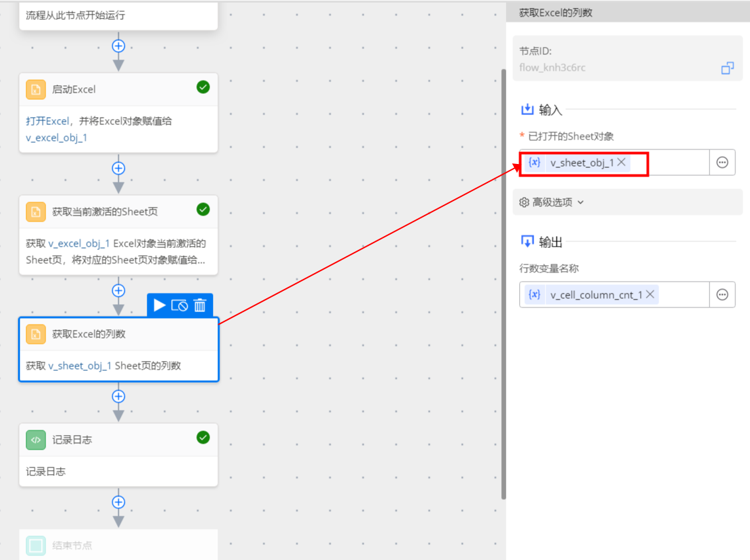
Task: Click v_sheet_obj_1 in 获取Excel的列数 description
Action: coord(80,366)
